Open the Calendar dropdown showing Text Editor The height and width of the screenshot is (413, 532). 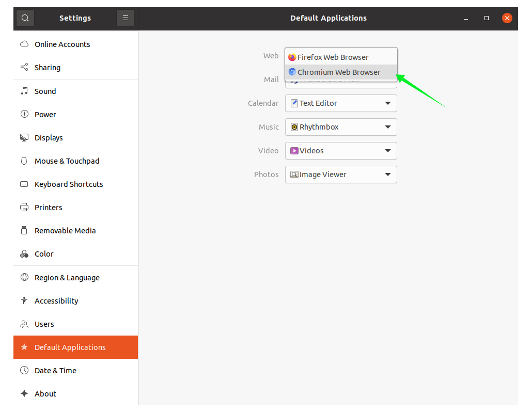point(341,103)
